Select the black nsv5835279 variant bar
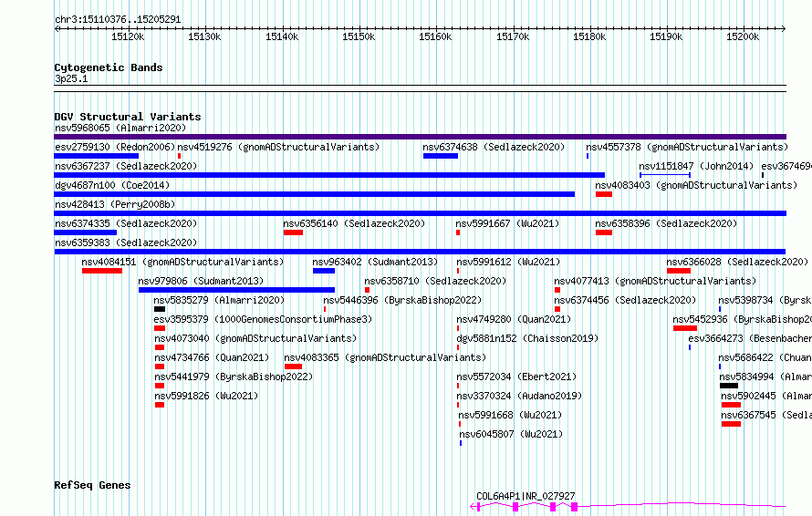This screenshot has height=516, width=812. point(160,309)
